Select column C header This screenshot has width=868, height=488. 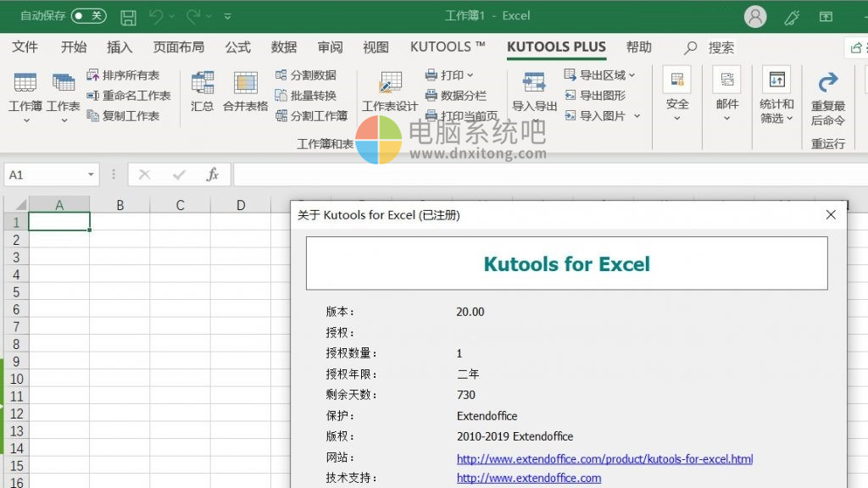pyautogui.click(x=180, y=205)
